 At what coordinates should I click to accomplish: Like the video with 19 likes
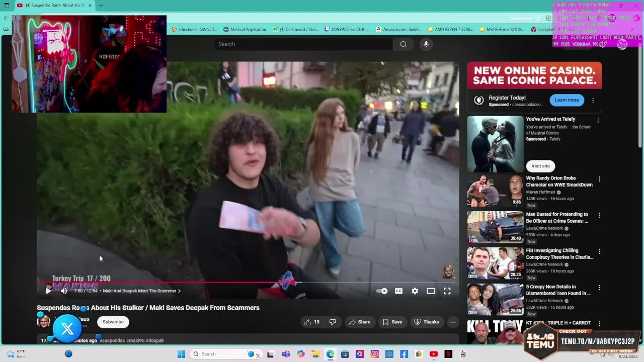pyautogui.click(x=312, y=322)
